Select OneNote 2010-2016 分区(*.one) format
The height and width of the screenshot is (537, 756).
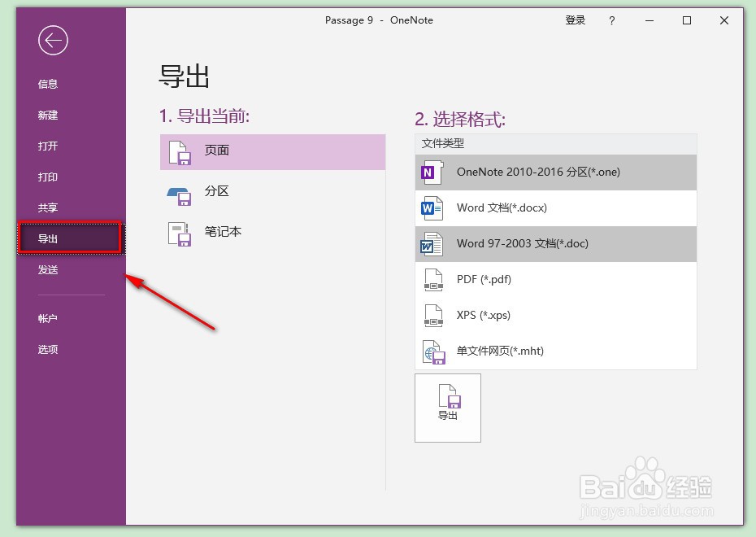pos(555,172)
